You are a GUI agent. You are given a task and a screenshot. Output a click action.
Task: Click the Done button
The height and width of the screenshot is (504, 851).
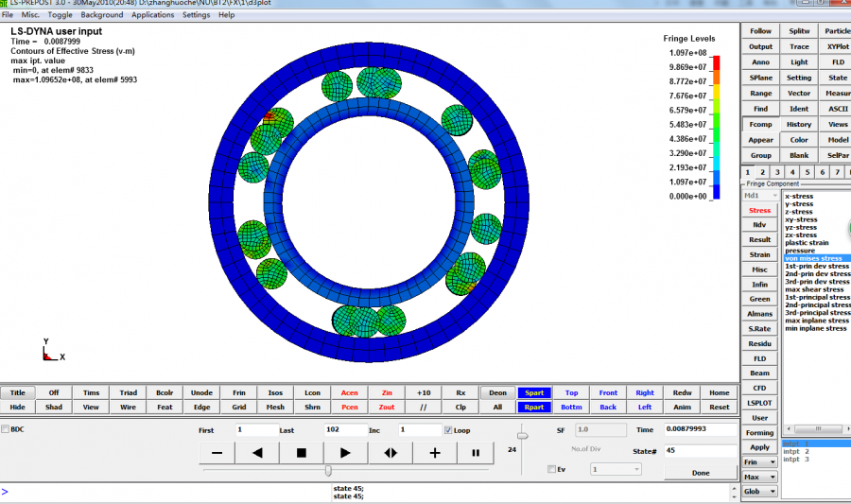(700, 473)
